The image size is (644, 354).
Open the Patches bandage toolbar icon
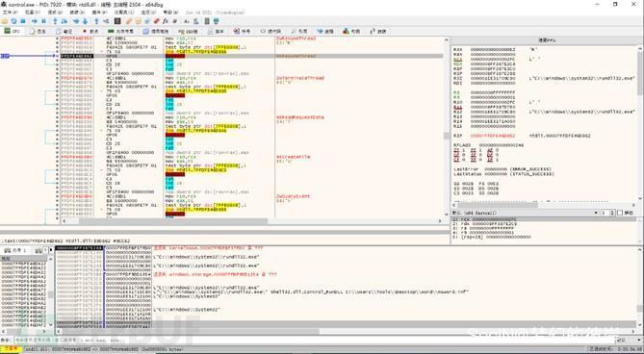point(129,21)
